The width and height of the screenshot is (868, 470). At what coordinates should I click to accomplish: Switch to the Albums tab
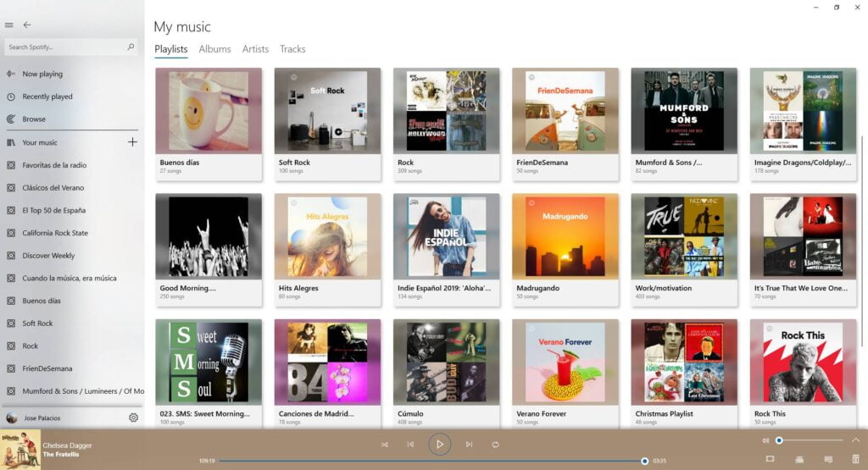click(x=214, y=49)
